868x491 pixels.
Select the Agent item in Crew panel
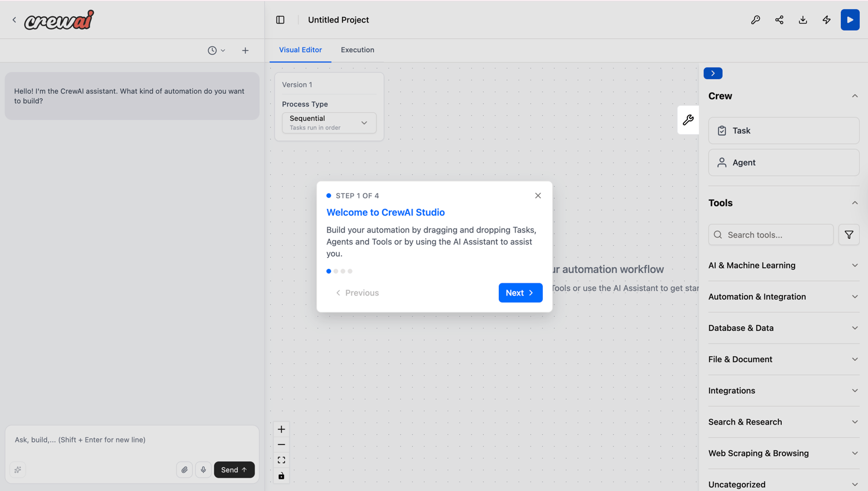pyautogui.click(x=784, y=163)
